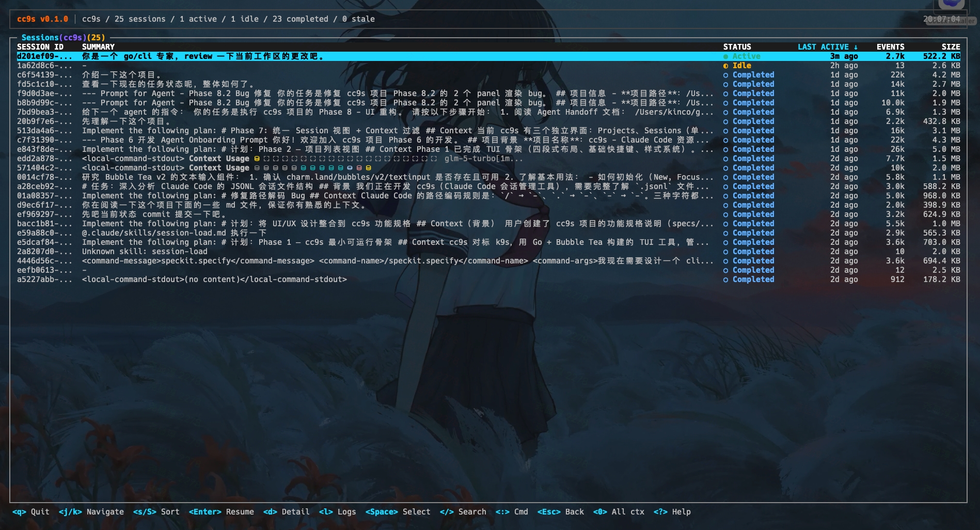The width and height of the screenshot is (980, 530).
Task: Click the SESSION ID column header
Action: click(40, 47)
